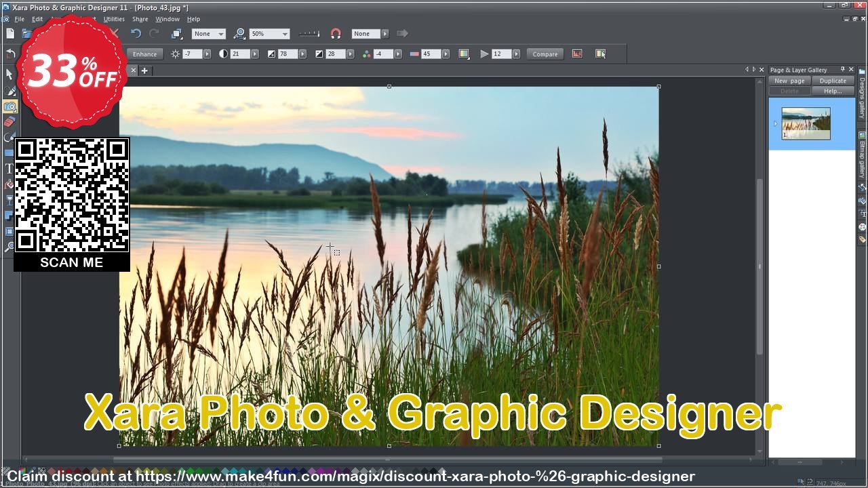The width and height of the screenshot is (868, 488).
Task: Click the contrast half-circle icon
Action: click(223, 54)
